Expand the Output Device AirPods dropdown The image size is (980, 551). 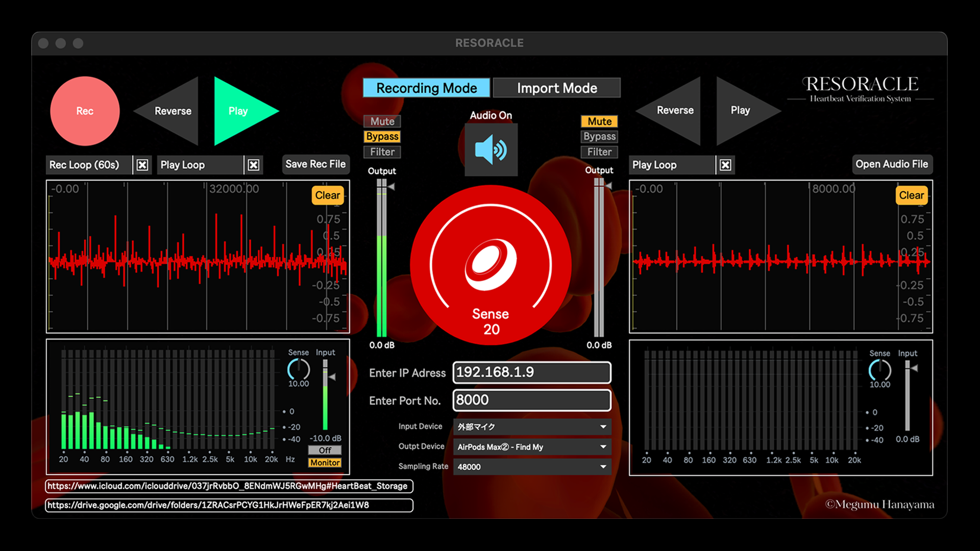tap(532, 447)
